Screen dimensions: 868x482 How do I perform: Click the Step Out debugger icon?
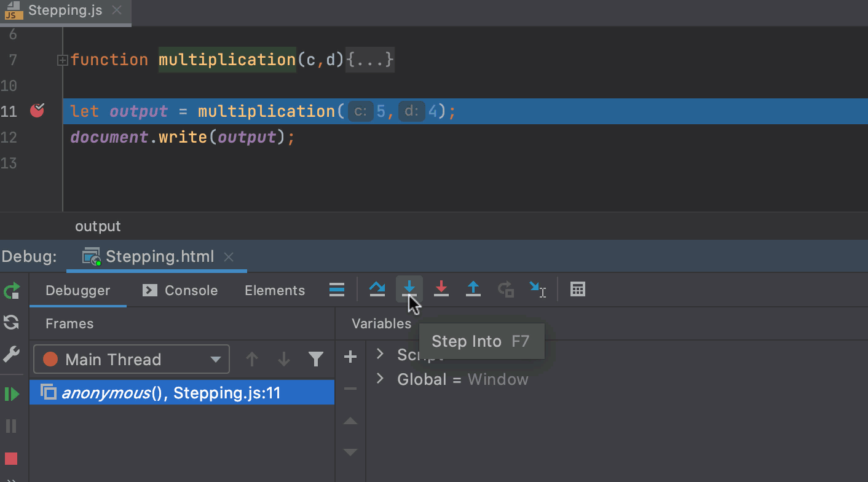pos(473,290)
